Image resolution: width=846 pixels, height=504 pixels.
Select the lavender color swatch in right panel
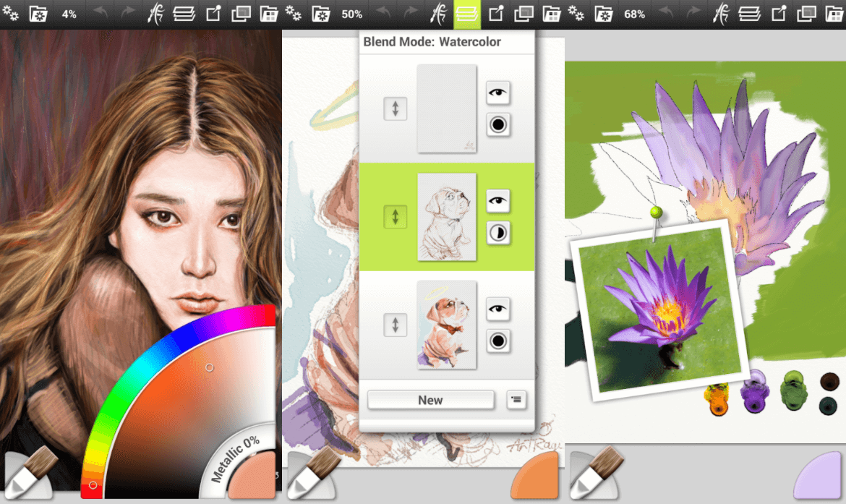click(x=819, y=474)
